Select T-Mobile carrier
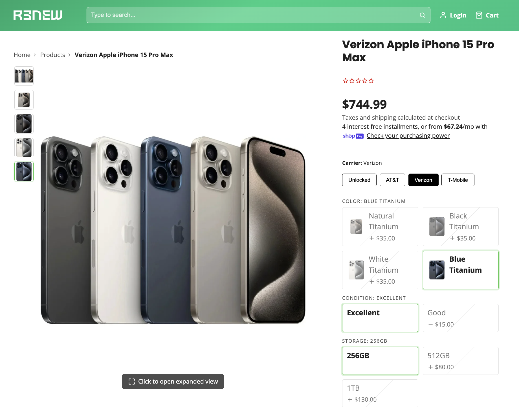 point(458,180)
